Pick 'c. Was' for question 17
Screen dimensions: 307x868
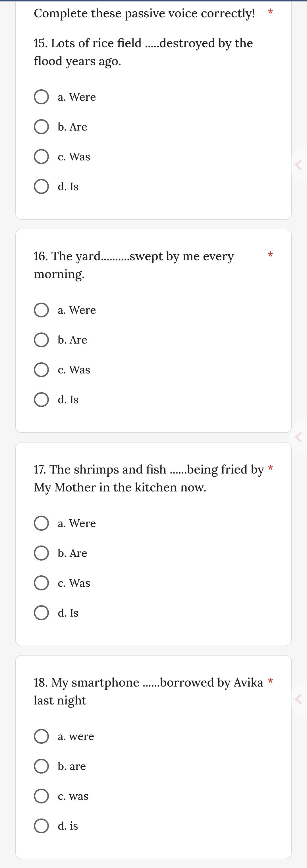(42, 583)
